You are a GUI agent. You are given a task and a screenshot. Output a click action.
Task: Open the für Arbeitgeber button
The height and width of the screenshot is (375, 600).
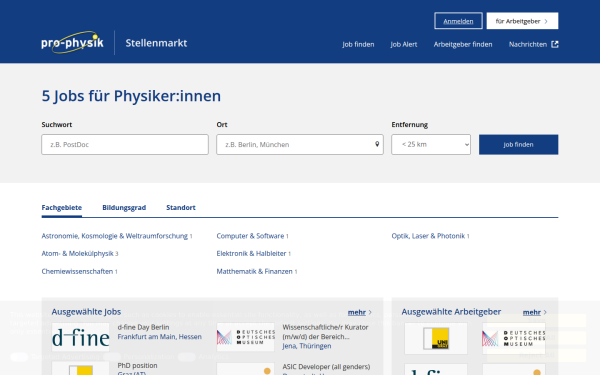522,21
